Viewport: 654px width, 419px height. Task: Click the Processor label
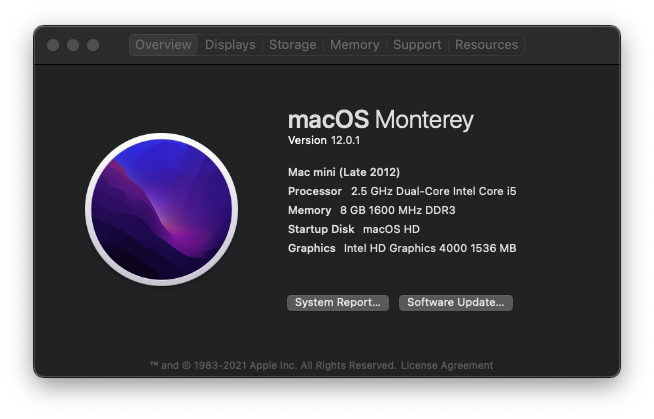coord(315,191)
